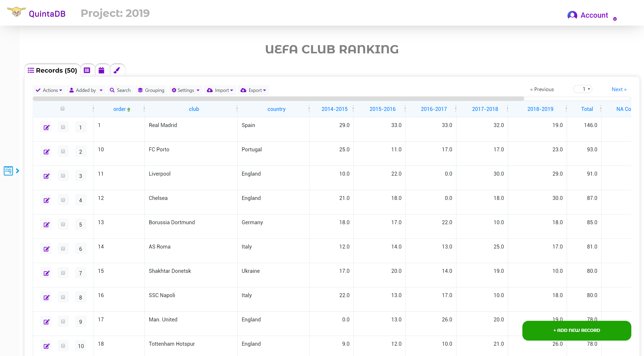The width and height of the screenshot is (644, 356).
Task: Select the Chelsea row checkbox
Action: pyautogui.click(x=63, y=200)
